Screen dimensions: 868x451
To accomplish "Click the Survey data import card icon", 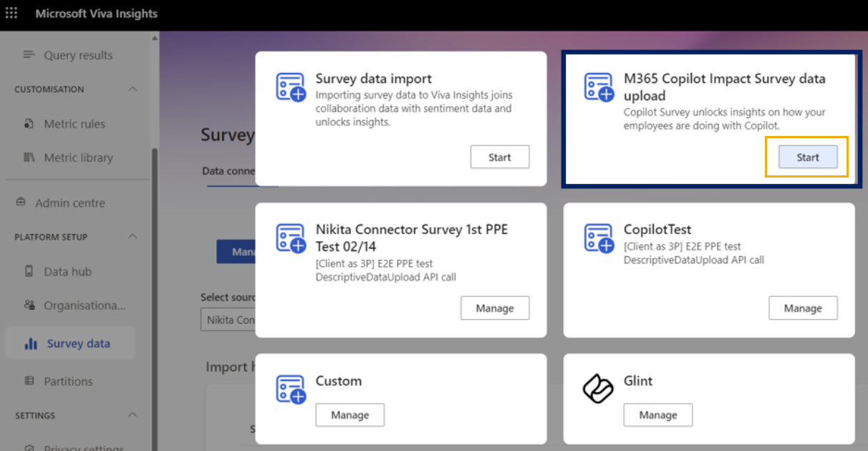I will click(291, 87).
